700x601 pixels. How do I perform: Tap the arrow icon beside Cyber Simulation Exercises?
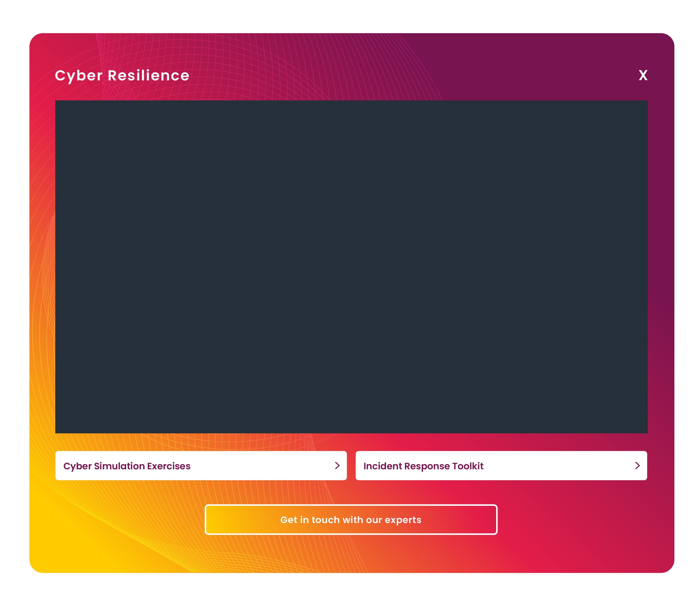pos(337,466)
